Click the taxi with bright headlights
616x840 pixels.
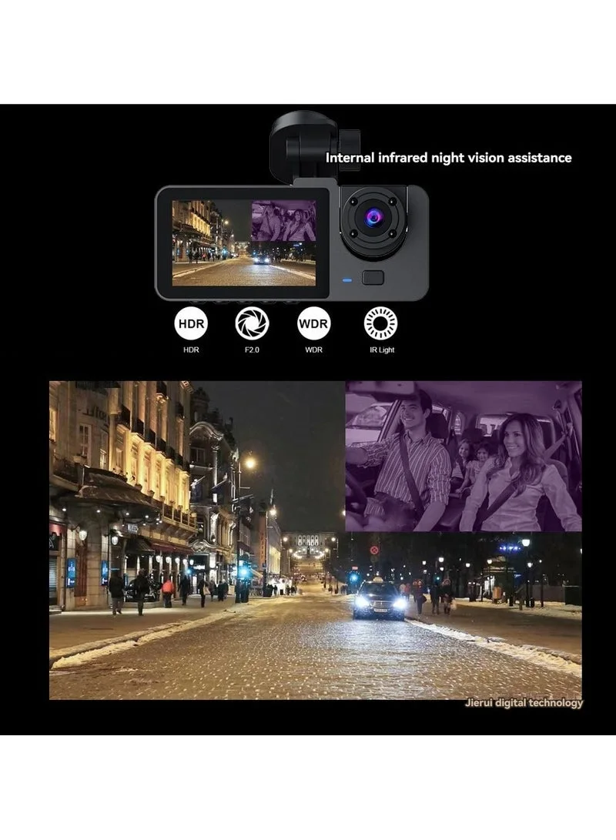click(380, 600)
